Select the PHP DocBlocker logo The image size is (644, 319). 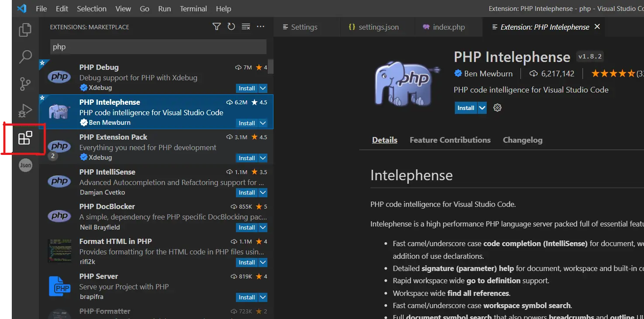[x=59, y=216]
